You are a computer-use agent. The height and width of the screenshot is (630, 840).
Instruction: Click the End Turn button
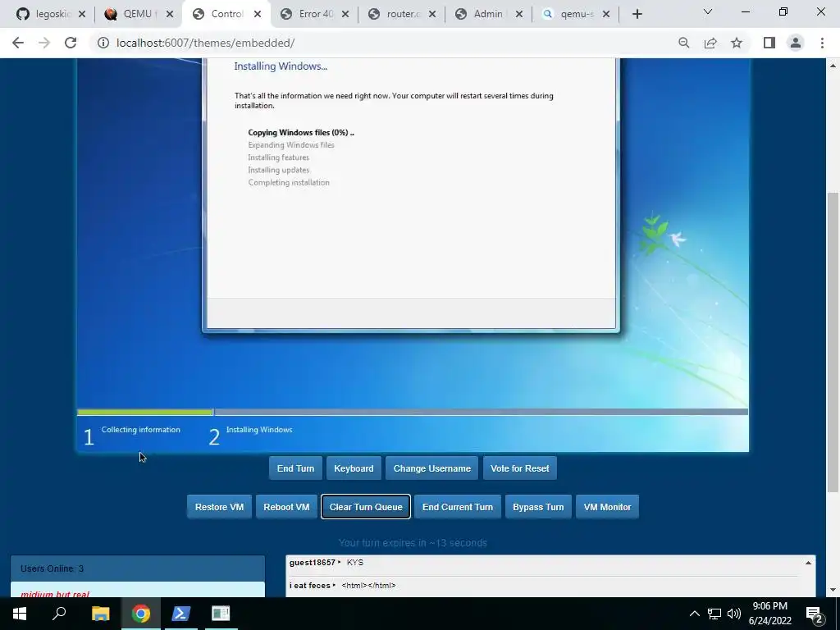295,468
